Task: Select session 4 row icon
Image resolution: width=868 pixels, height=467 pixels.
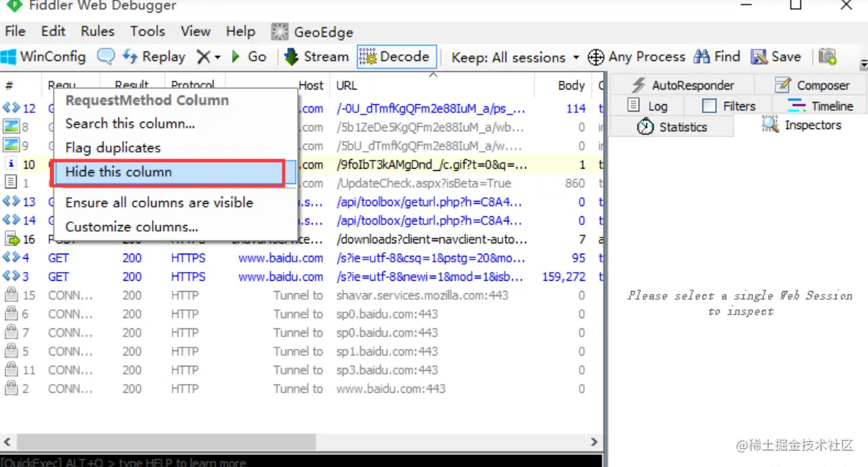Action: (x=11, y=257)
